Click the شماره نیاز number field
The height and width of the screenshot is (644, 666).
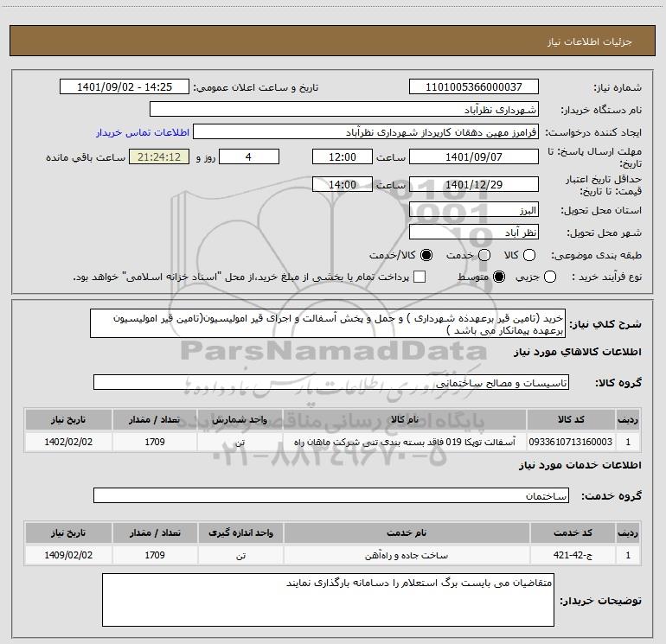(x=473, y=87)
